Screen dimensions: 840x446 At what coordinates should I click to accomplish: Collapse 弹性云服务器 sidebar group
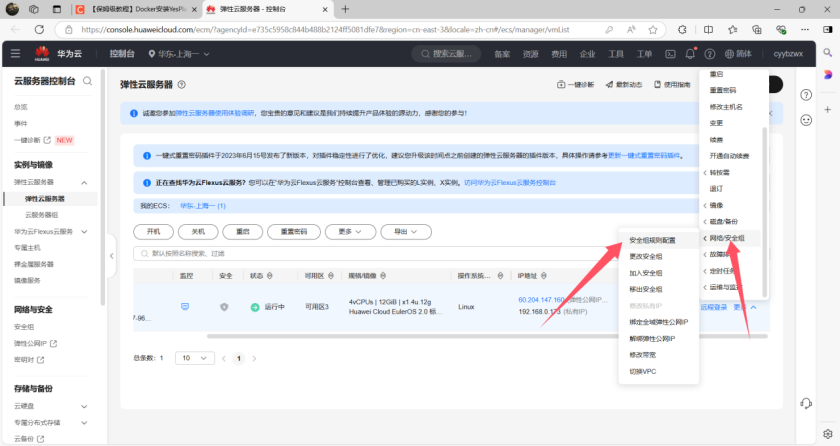tap(84, 183)
